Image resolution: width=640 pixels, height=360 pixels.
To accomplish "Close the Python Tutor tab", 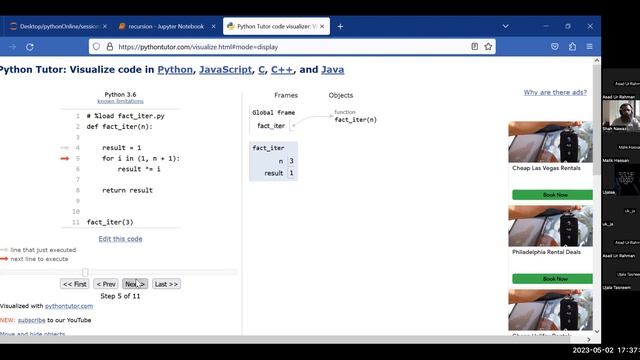I will pyautogui.click(x=322, y=26).
